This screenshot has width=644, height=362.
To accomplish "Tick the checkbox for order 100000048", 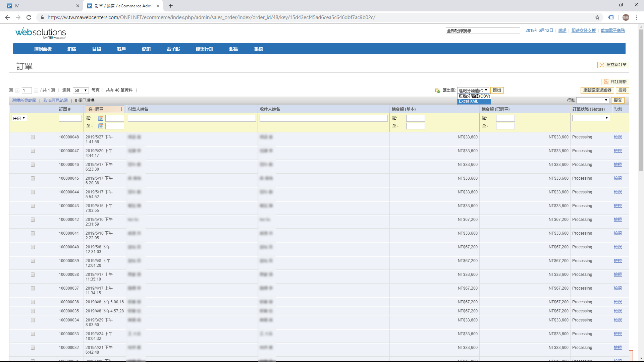I will [33, 137].
